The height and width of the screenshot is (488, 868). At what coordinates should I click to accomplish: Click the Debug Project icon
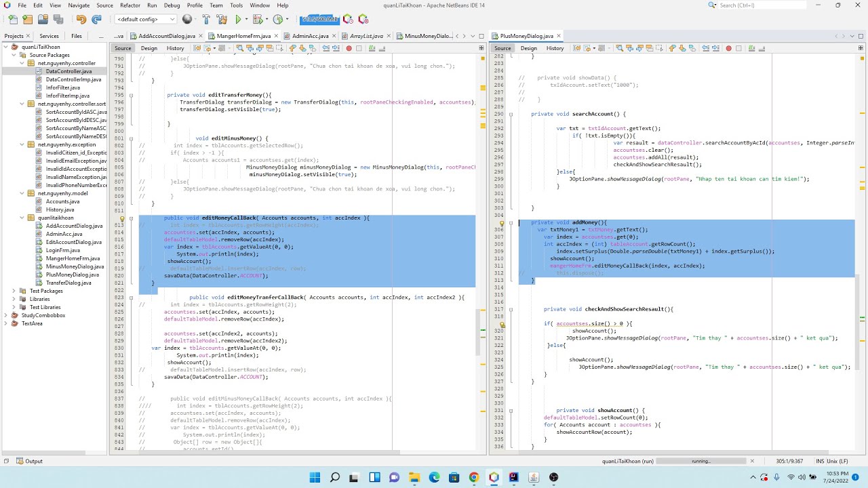click(258, 20)
